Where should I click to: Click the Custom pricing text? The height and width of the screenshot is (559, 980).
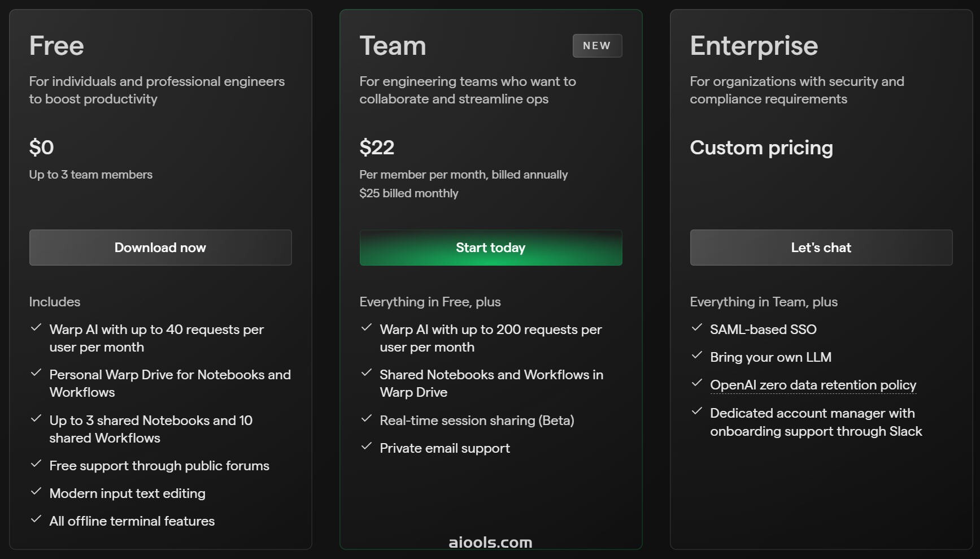[761, 148]
